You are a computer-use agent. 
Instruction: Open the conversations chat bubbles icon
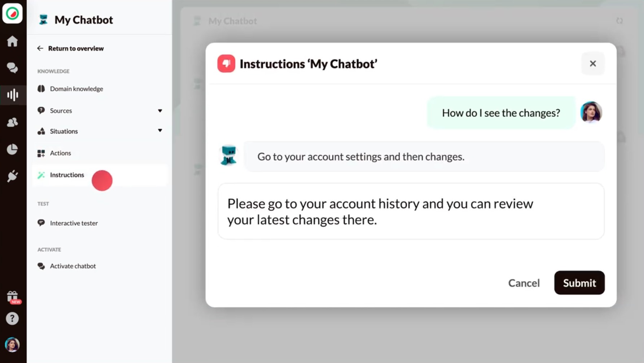point(12,68)
